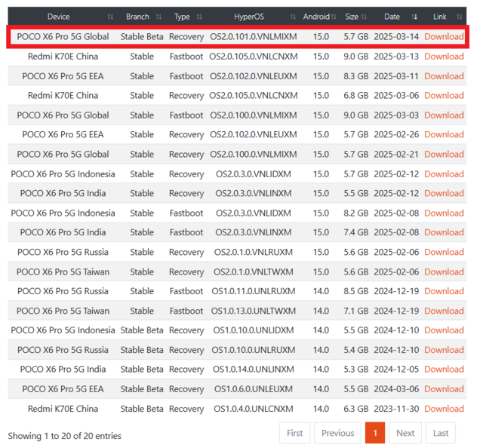Viewport: 483px width, 448px height.
Task: Select version text OS2.0.105.0.VNLCNXM Fastboot row
Action: click(x=254, y=57)
